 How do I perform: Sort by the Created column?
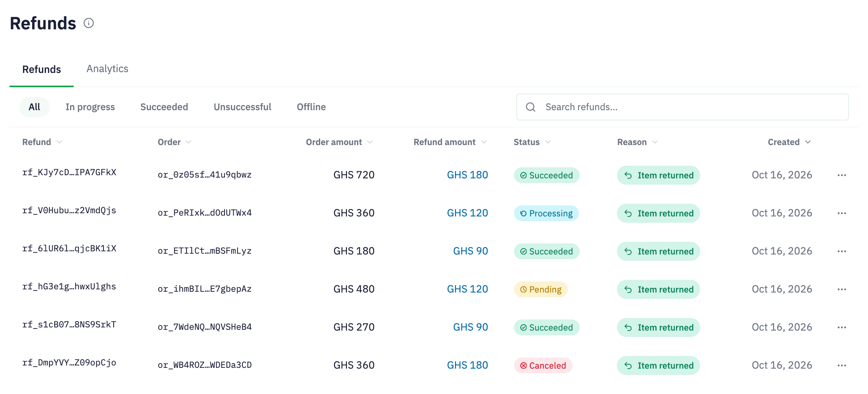coord(790,142)
